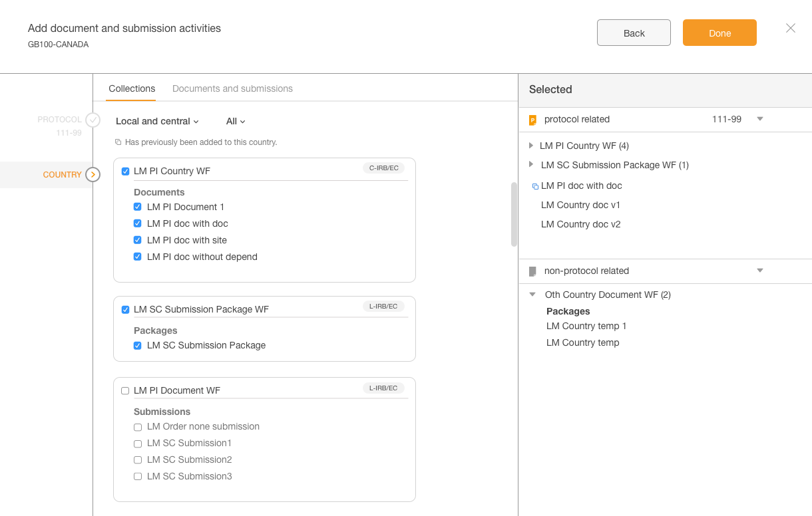Screen dimensions: 812x516
Task: Click the Done button
Action: (x=719, y=33)
